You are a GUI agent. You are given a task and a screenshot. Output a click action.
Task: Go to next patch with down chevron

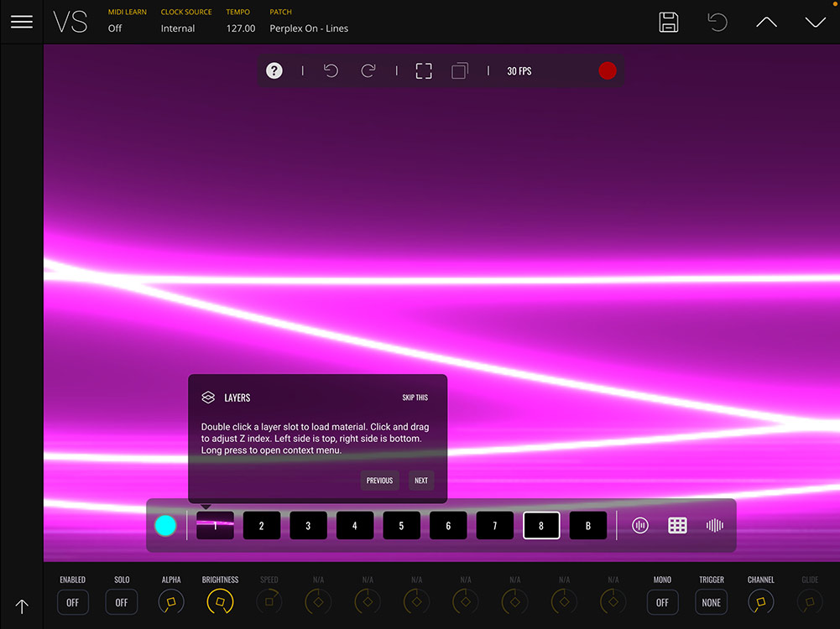[815, 23]
